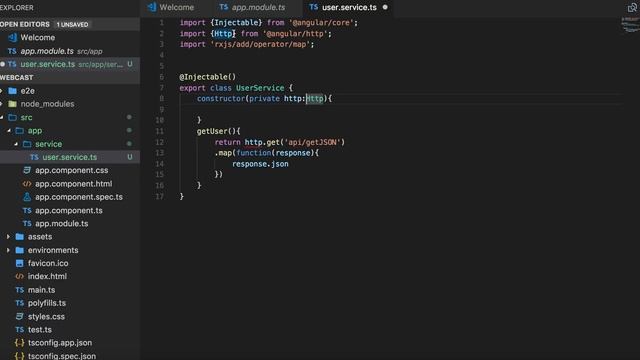Collapse the src folder arrow
Screen dimensions: 640x360
[x=2, y=118]
